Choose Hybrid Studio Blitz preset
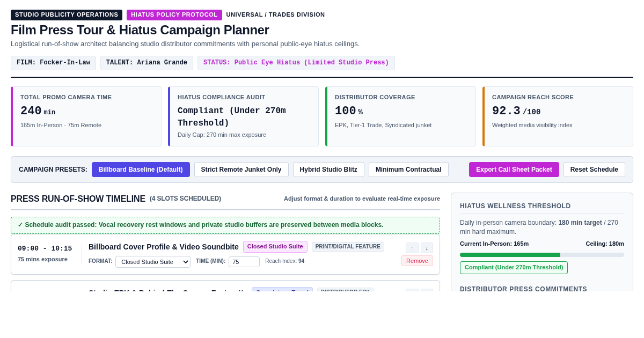 (328, 170)
